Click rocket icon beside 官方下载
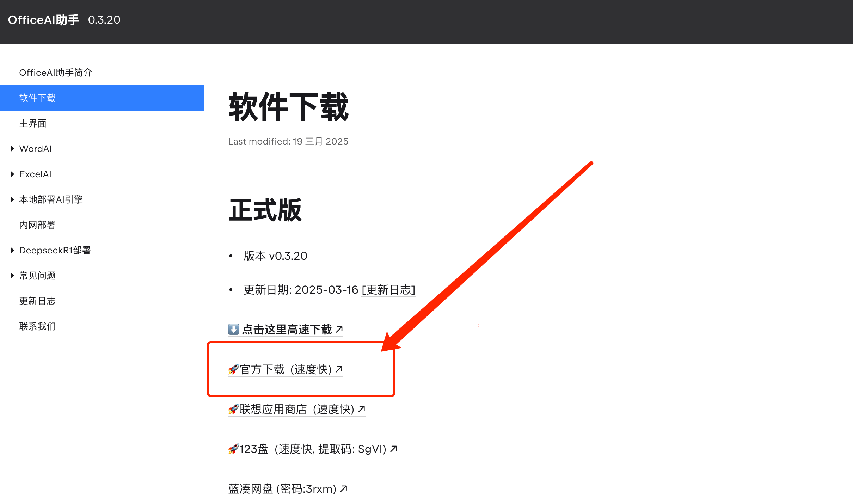Screen dimensions: 853x504 click(233, 369)
